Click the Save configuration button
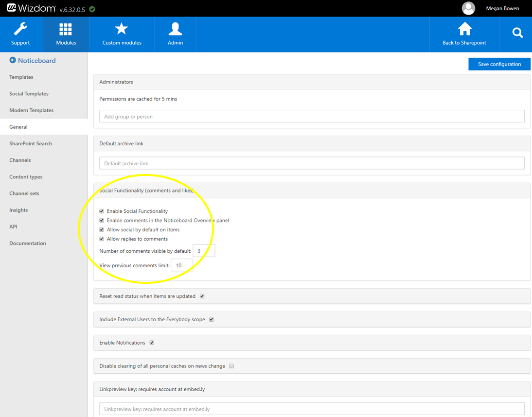Image resolution: width=532 pixels, height=417 pixels. (x=499, y=64)
